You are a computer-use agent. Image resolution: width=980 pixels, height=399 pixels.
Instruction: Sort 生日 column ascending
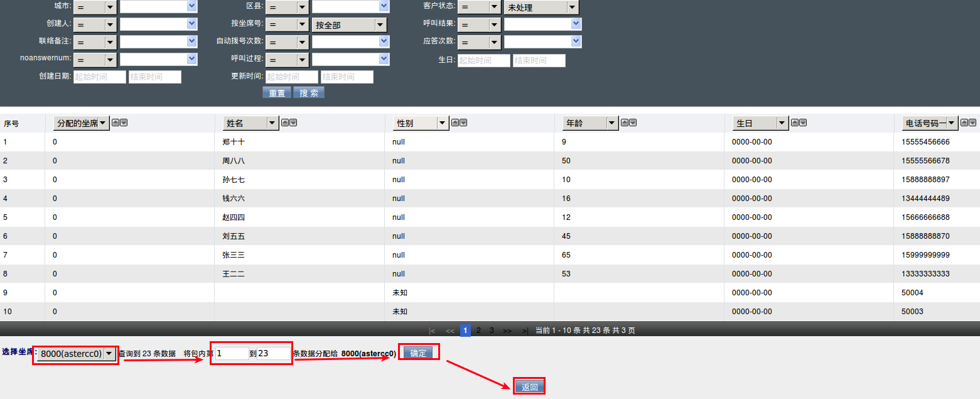(795, 123)
